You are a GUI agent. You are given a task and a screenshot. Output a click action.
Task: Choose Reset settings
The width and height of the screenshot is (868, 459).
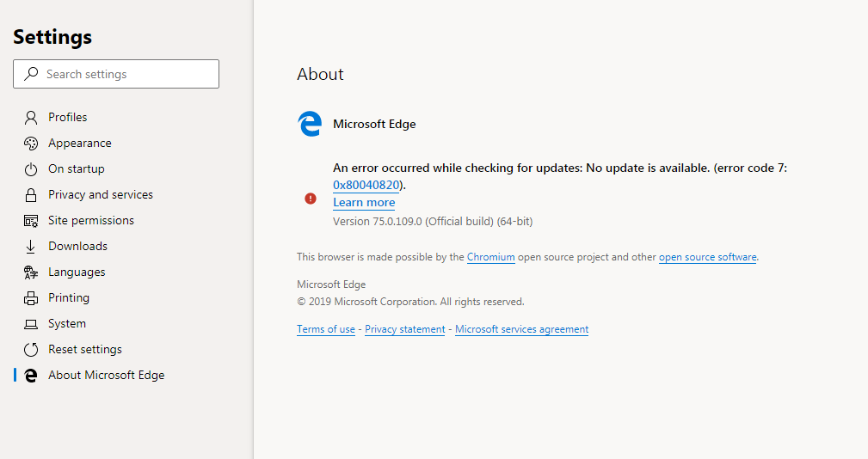coord(84,350)
